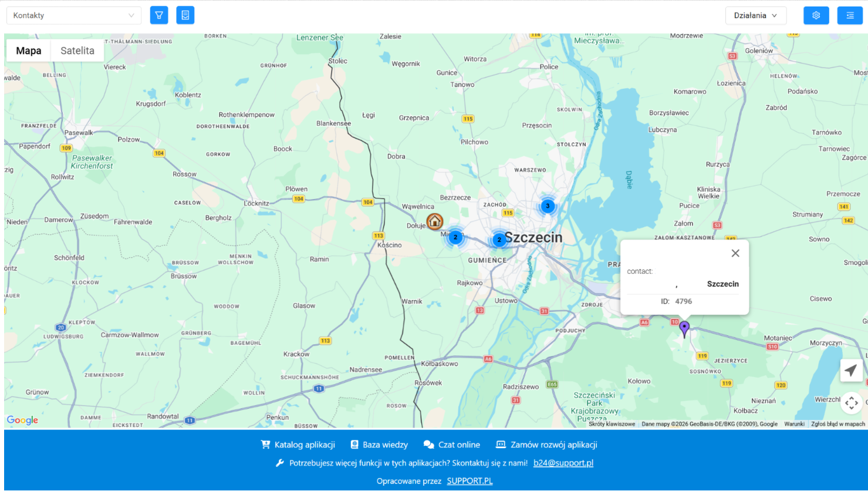Screen dimensions: 868x491
Task: Switch to Satelita map view
Action: tap(77, 51)
